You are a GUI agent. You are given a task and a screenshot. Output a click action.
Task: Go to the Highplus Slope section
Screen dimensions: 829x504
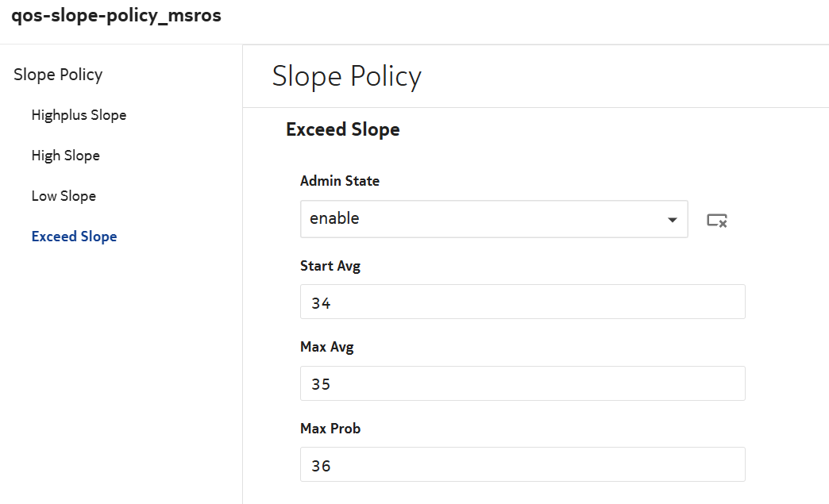tap(79, 115)
